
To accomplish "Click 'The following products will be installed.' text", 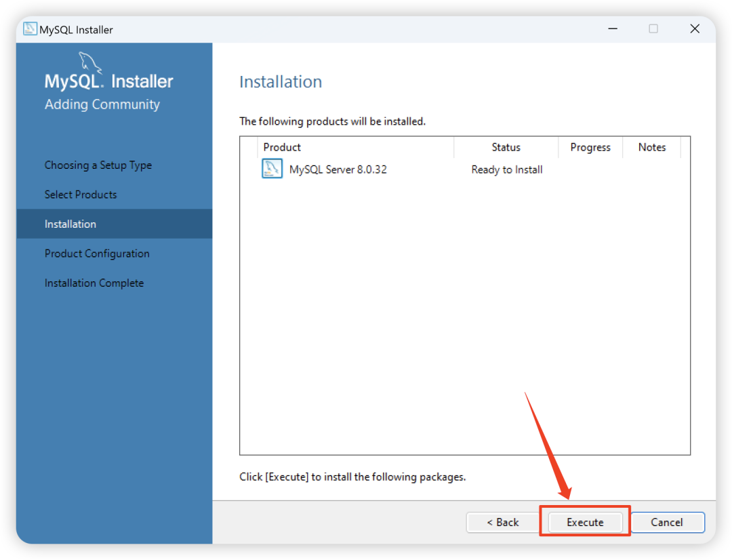I will tap(332, 121).
